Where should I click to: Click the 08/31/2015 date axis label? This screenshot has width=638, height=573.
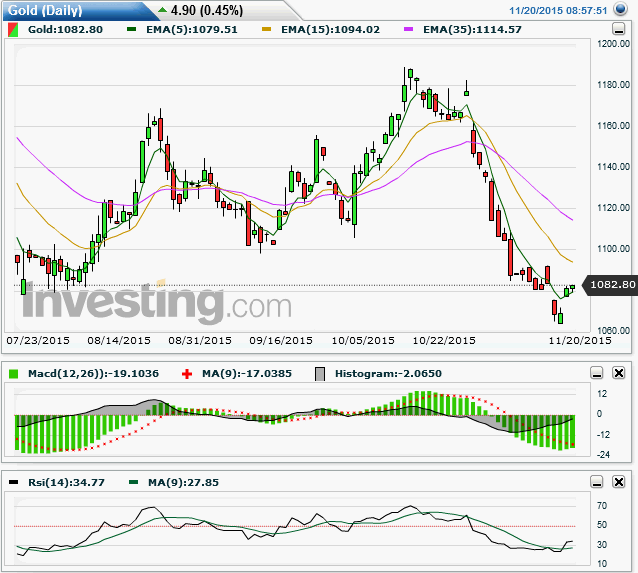pyautogui.click(x=200, y=341)
